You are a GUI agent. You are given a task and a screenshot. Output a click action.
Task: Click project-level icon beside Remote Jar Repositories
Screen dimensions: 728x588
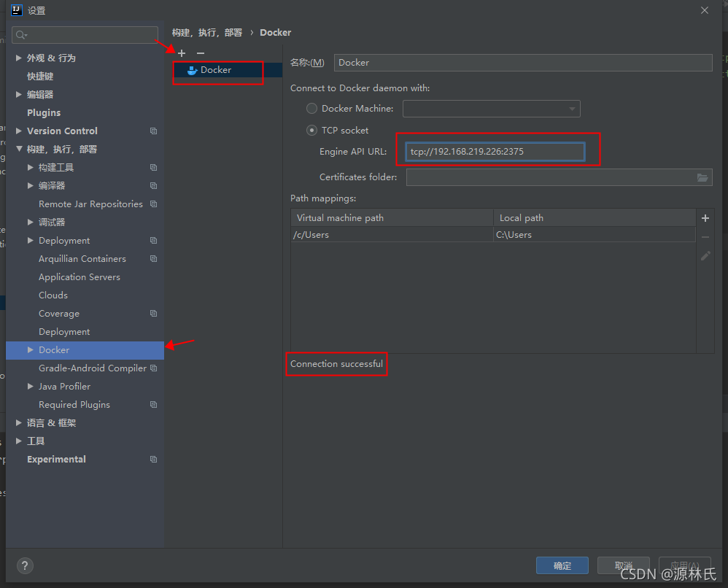point(154,204)
